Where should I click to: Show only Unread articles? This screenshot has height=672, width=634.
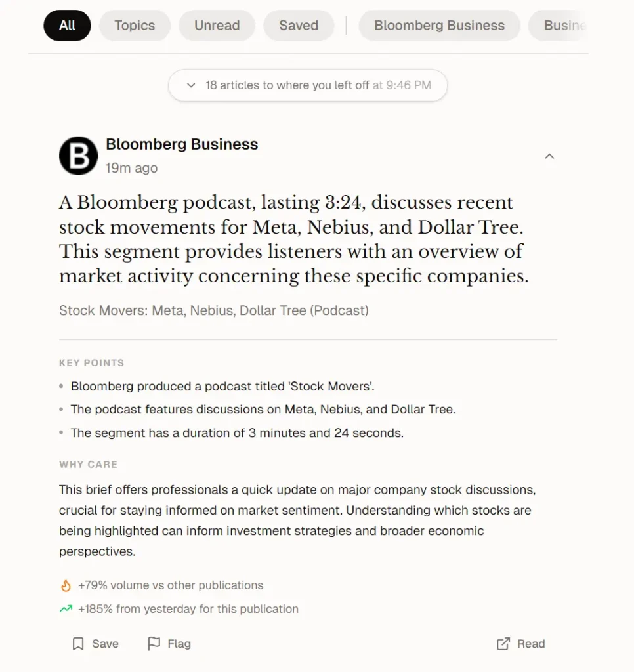(x=217, y=26)
